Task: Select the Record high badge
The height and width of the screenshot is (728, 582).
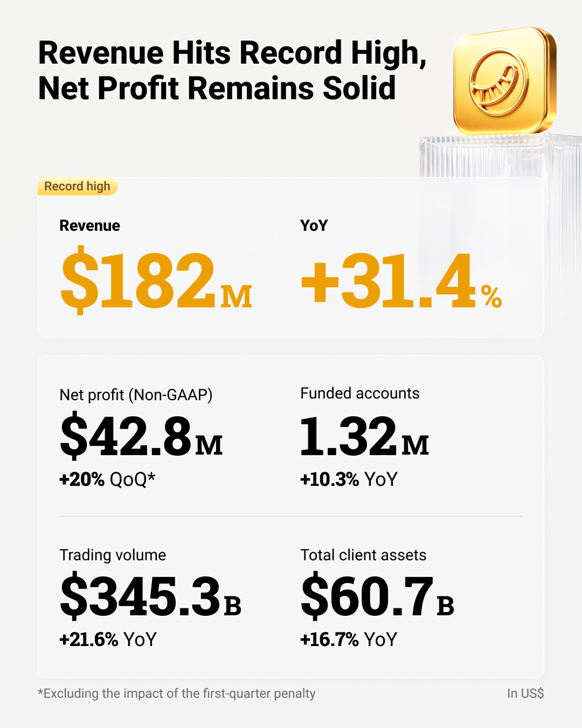Action: point(78,187)
